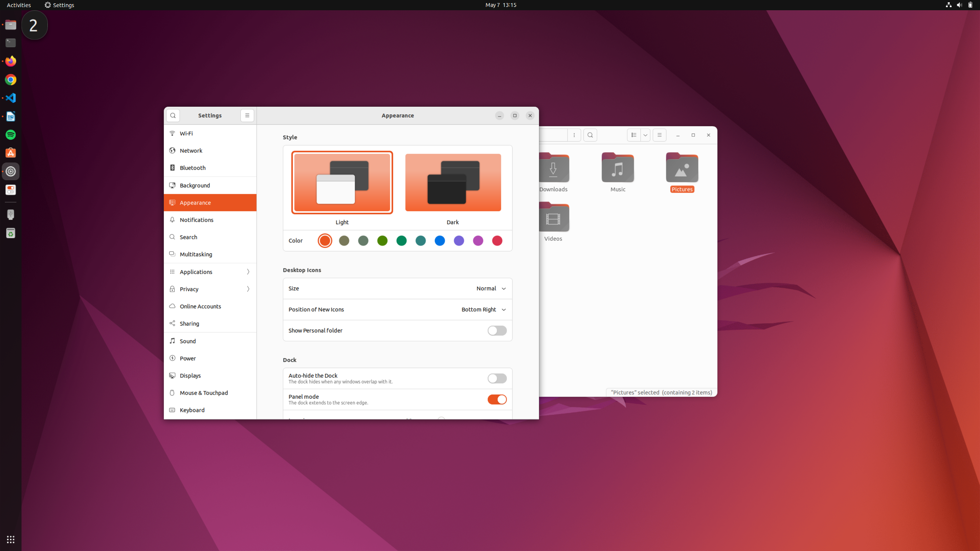Go to Background settings
980x551 pixels.
pyautogui.click(x=210, y=186)
